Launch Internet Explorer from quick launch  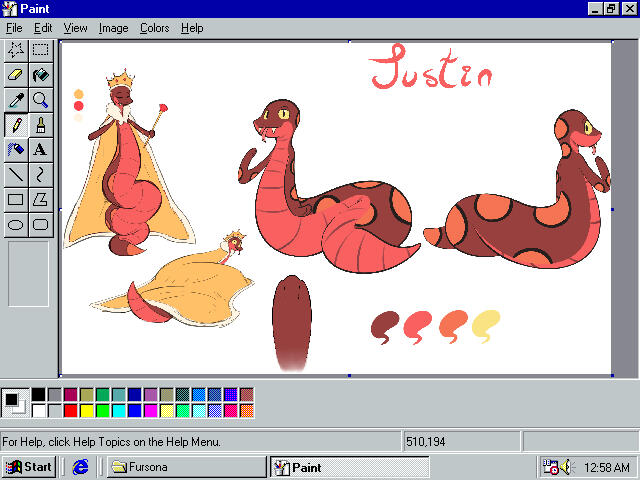[81, 467]
